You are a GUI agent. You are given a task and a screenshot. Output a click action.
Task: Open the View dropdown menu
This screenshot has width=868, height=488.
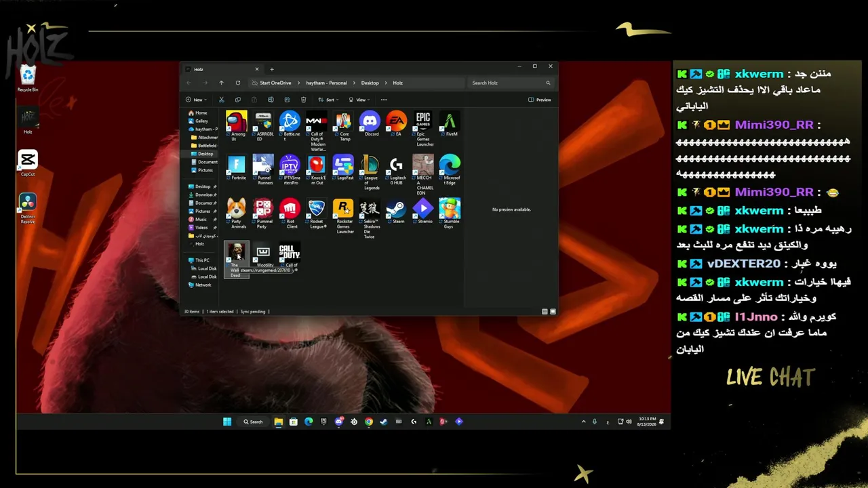[360, 100]
